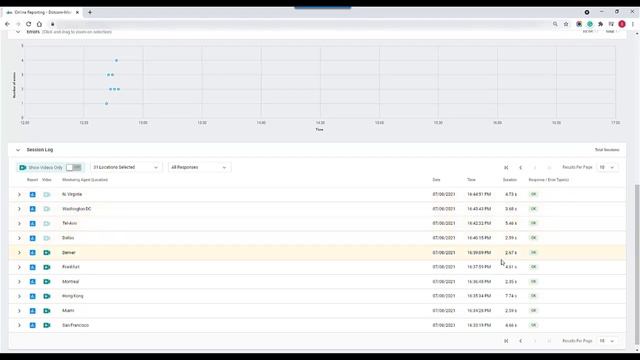Screen dimensions: 640x360
Task: Click the zoom magnifier icon in address bar
Action: [x=555, y=24]
